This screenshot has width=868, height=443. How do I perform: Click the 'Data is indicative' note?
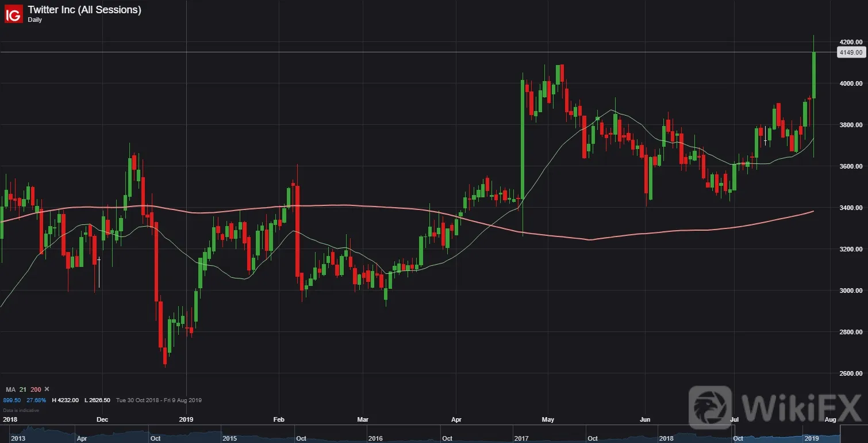point(21,410)
